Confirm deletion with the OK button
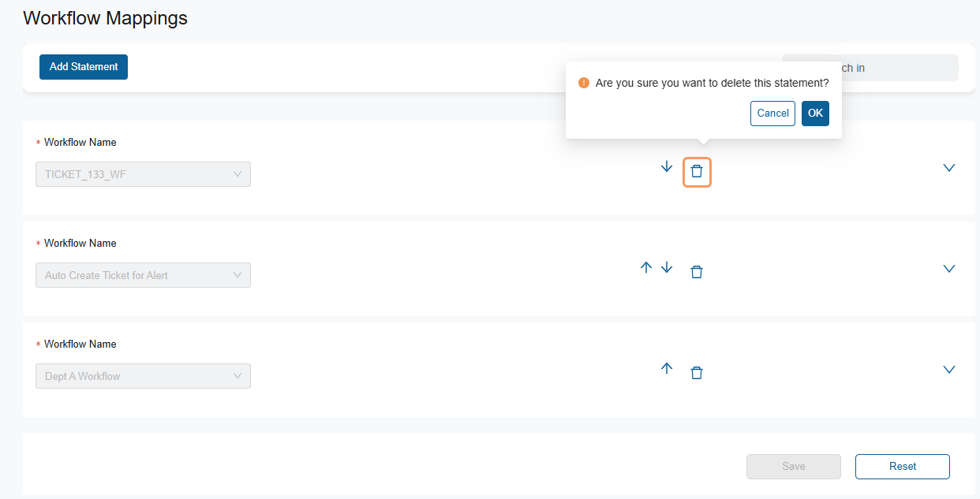980x499 pixels. pyautogui.click(x=815, y=114)
